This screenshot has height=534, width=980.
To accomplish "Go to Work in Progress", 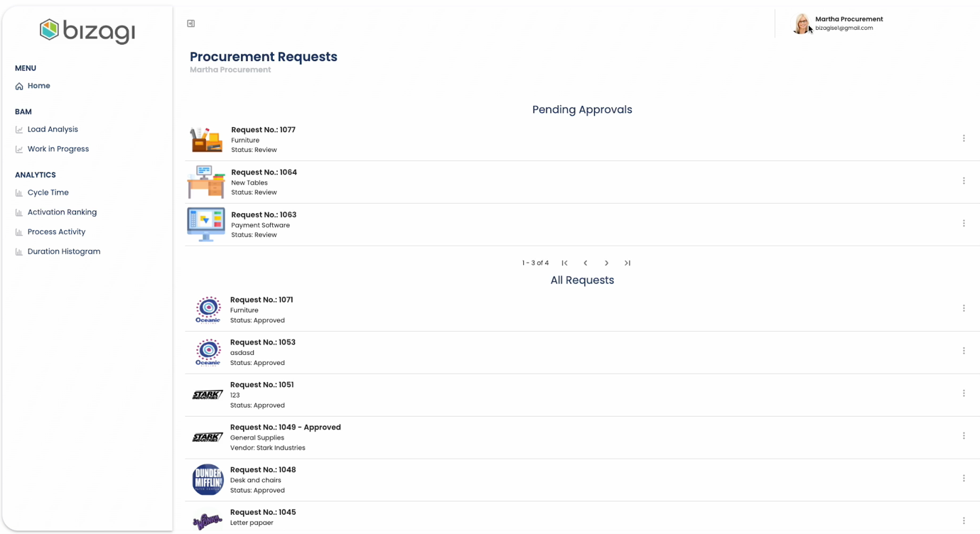I will (58, 149).
